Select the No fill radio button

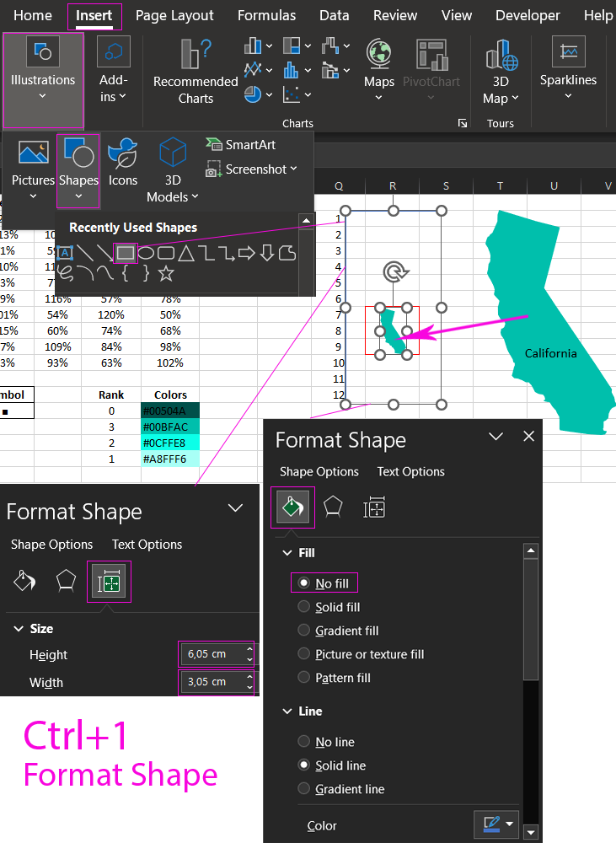pos(304,583)
